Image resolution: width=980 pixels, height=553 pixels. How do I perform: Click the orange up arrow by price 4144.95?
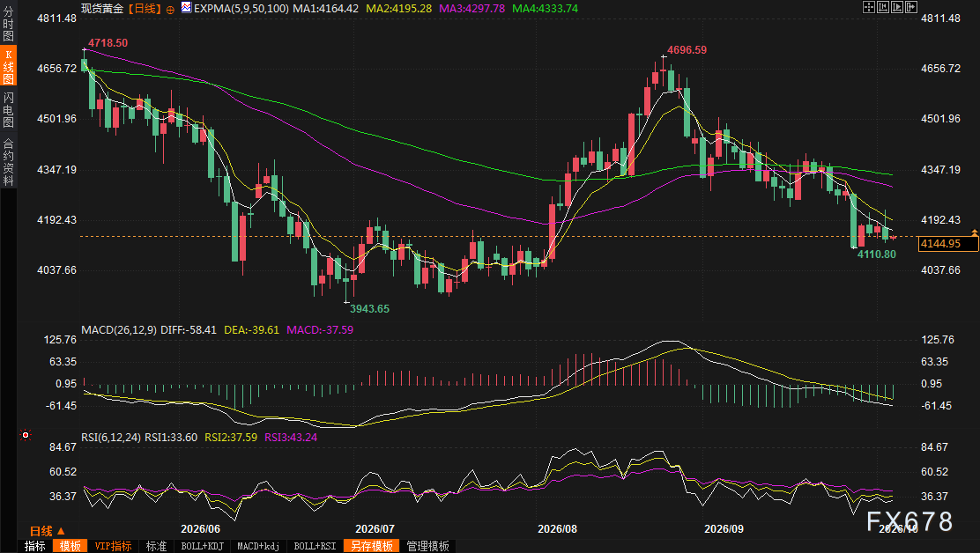(x=975, y=232)
